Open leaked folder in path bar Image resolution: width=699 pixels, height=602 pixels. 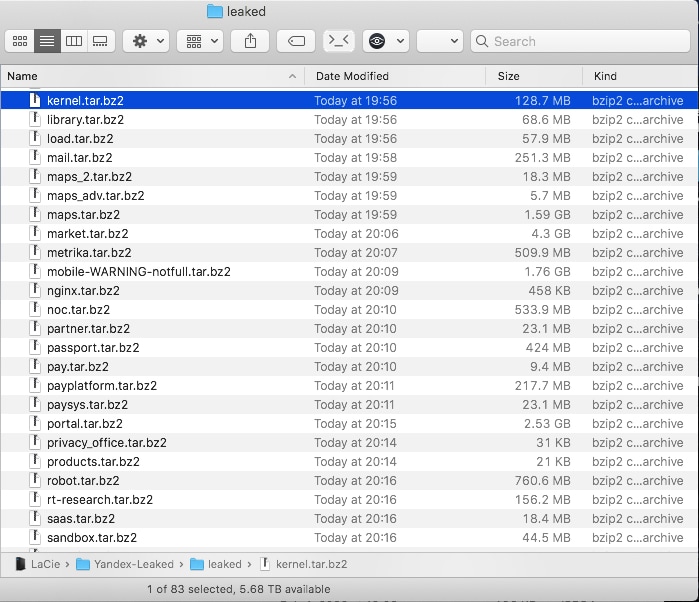pos(216,564)
